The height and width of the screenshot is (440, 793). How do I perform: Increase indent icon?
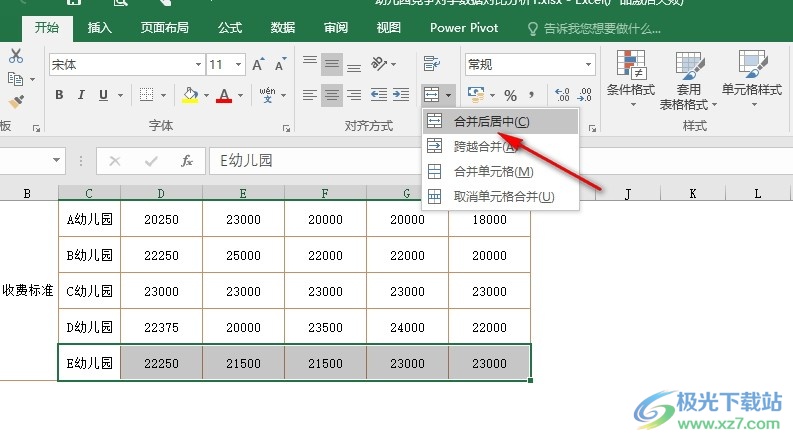point(401,95)
